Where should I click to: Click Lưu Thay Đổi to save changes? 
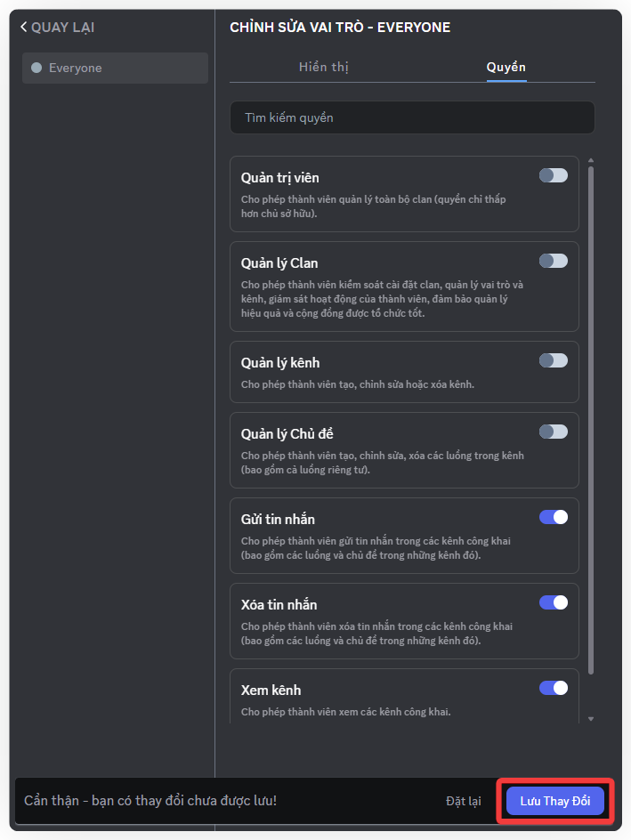pyautogui.click(x=555, y=801)
